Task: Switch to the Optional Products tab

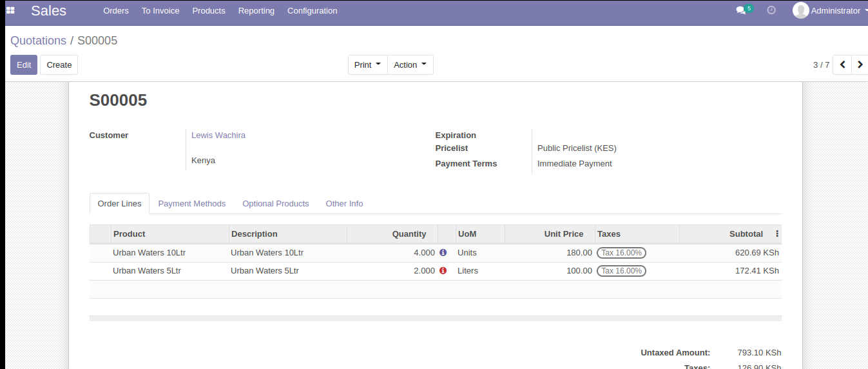Action: point(275,204)
